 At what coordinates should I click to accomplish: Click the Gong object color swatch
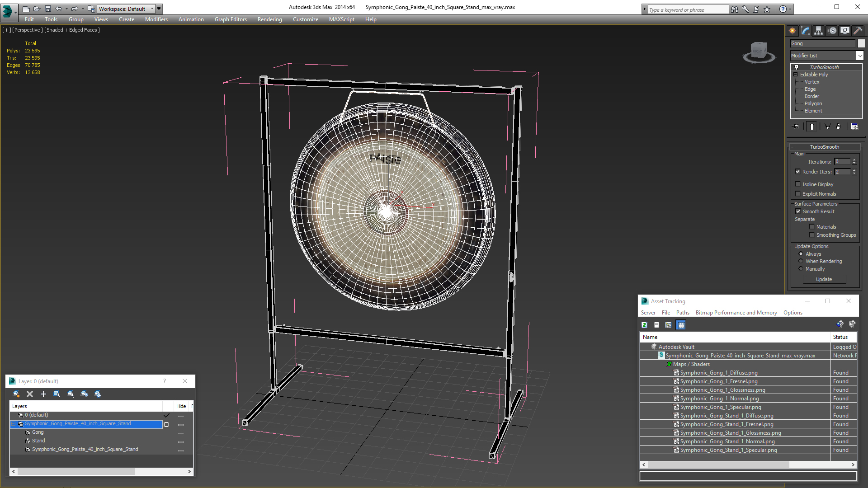pos(861,43)
